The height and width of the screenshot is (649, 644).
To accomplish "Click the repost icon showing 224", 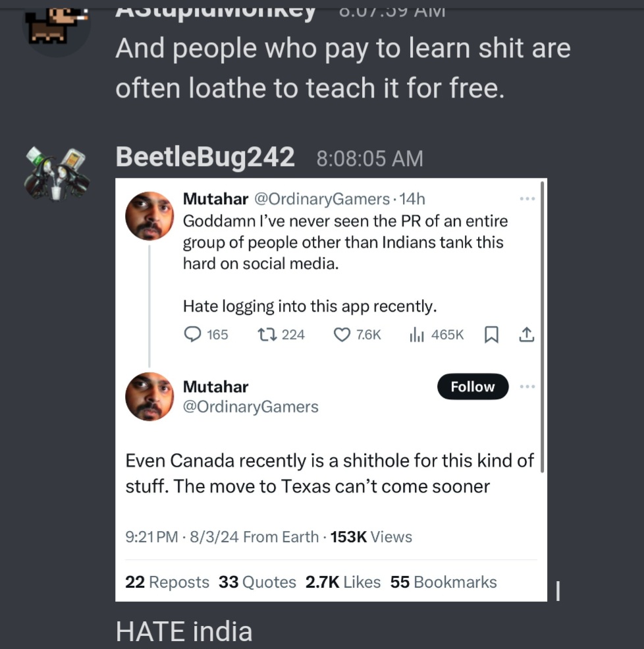I will (x=267, y=335).
